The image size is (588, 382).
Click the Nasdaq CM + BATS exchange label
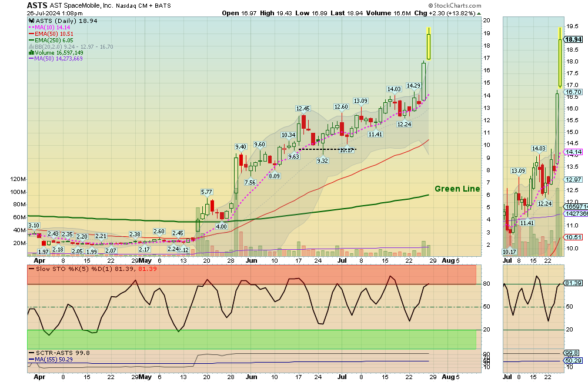pos(143,6)
